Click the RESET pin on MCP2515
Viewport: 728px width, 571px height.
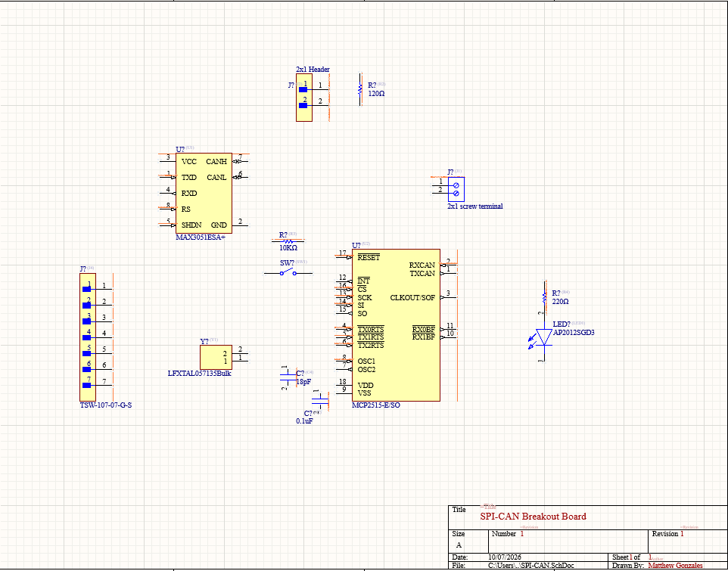[x=369, y=257]
